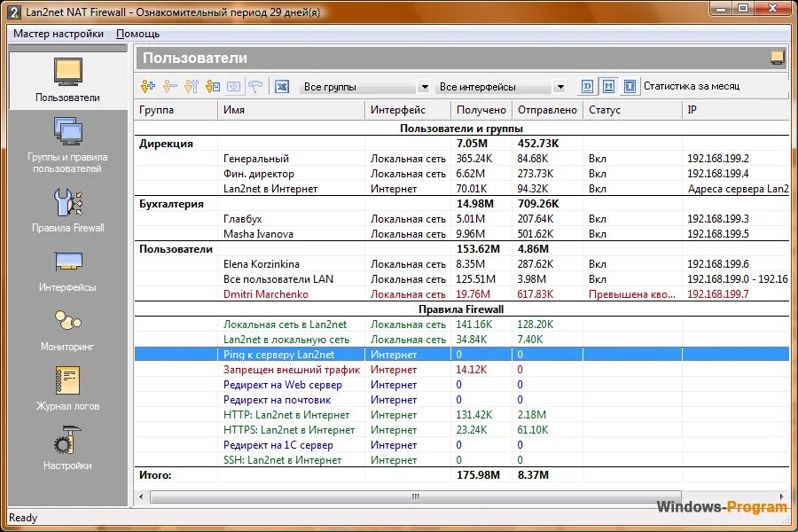Open Группы и правила пользователей section
Viewport: 798px width, 532px height.
pos(67,145)
